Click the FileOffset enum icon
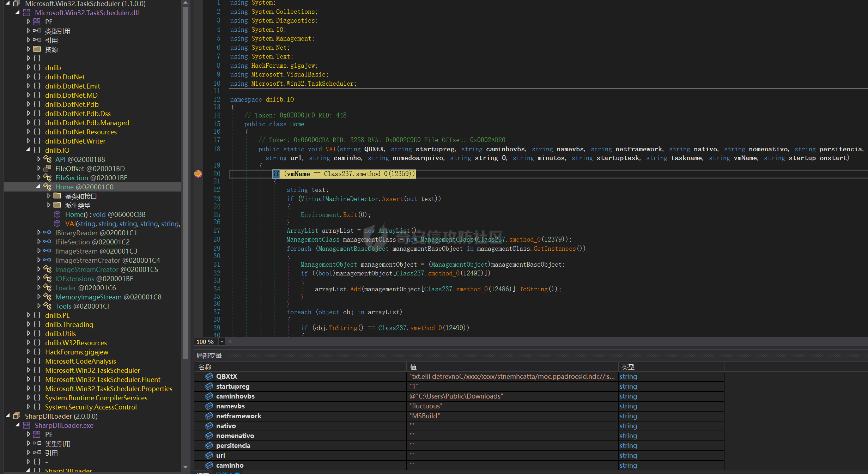The height and width of the screenshot is (474, 868). pyautogui.click(x=48, y=169)
